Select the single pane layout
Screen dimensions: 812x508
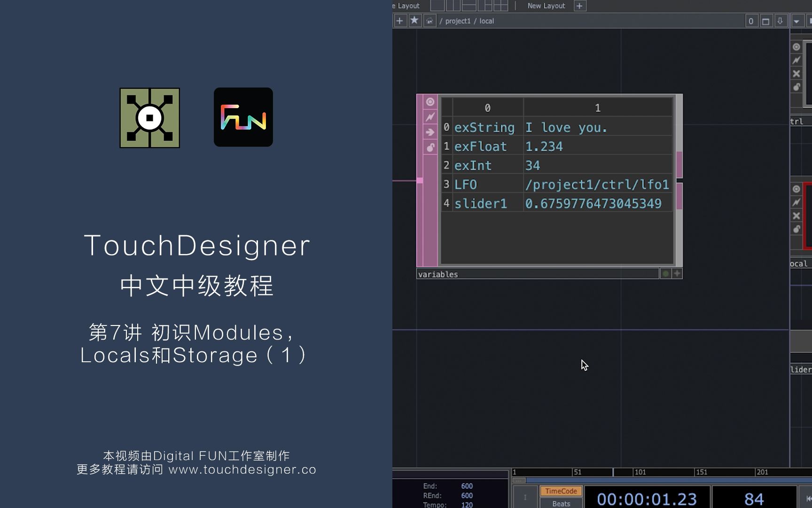point(437,6)
